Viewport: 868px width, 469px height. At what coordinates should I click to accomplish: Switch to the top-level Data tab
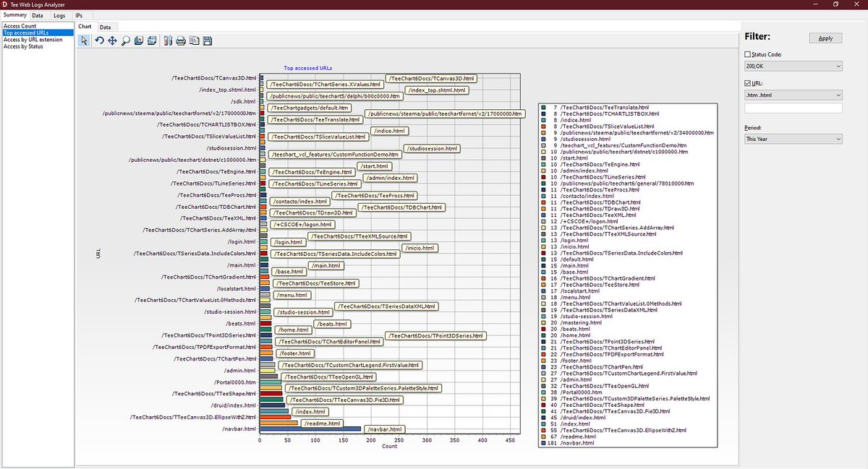37,14
